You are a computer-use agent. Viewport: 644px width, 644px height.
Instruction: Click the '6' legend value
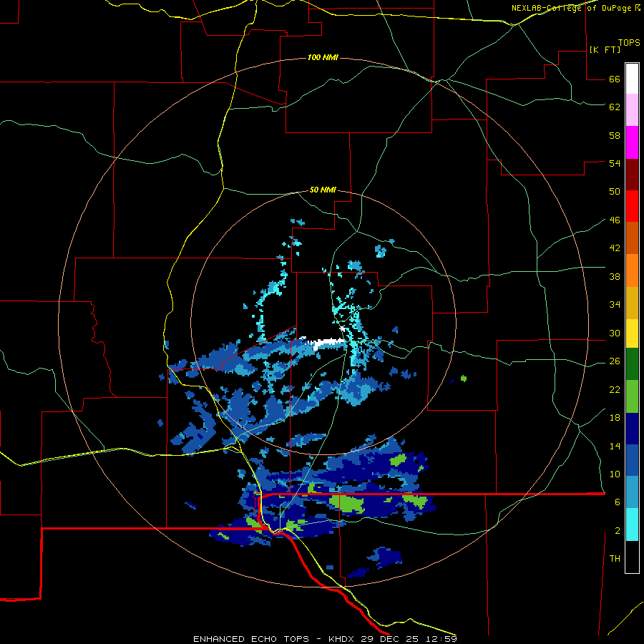[x=618, y=502]
